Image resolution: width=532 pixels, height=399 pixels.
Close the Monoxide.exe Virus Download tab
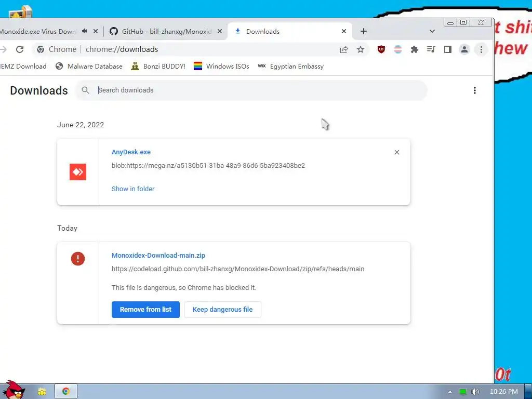click(x=96, y=31)
